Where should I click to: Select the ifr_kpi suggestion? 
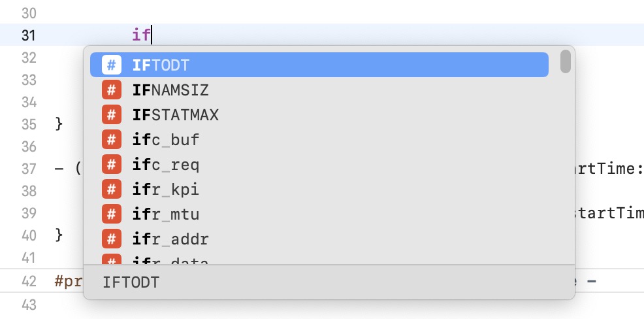coord(319,189)
